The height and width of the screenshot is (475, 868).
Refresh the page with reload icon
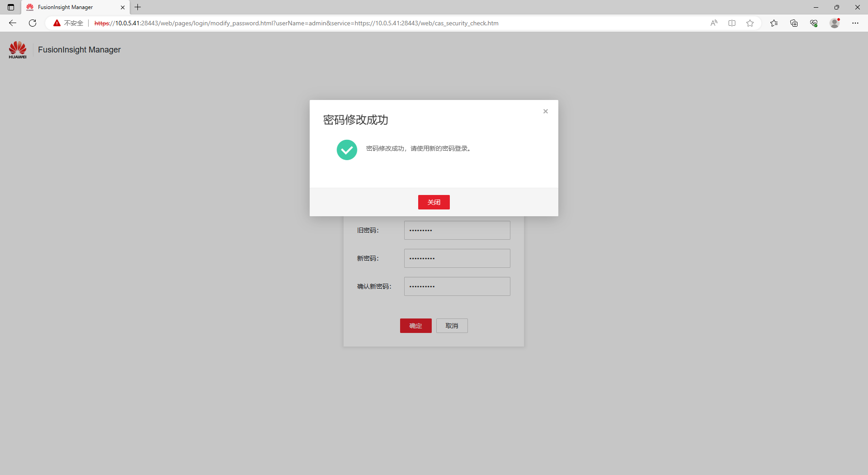(33, 23)
